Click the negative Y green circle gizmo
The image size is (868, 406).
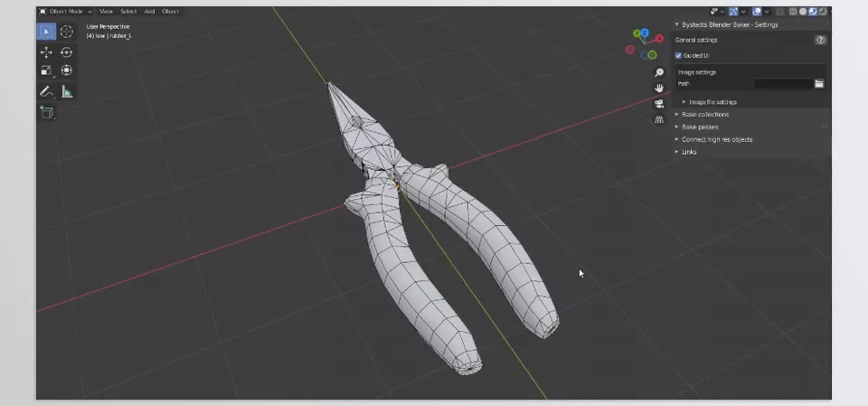pos(652,55)
